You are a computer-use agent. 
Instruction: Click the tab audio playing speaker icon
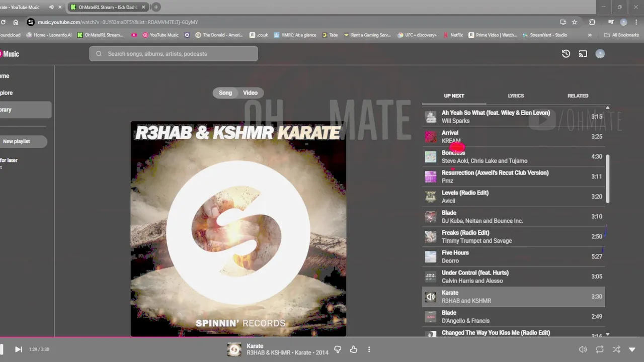[51, 7]
